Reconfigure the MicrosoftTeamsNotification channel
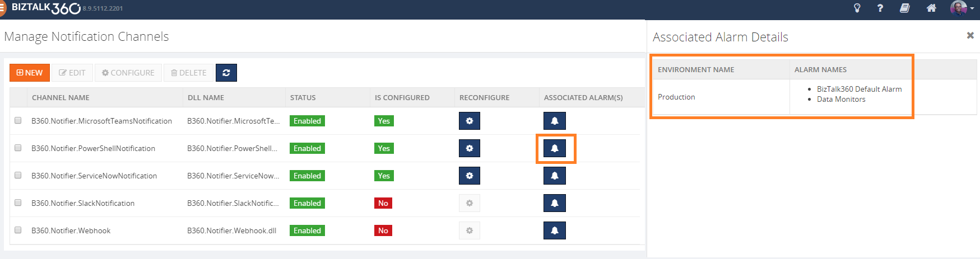This screenshot has height=259, width=980. point(470,121)
